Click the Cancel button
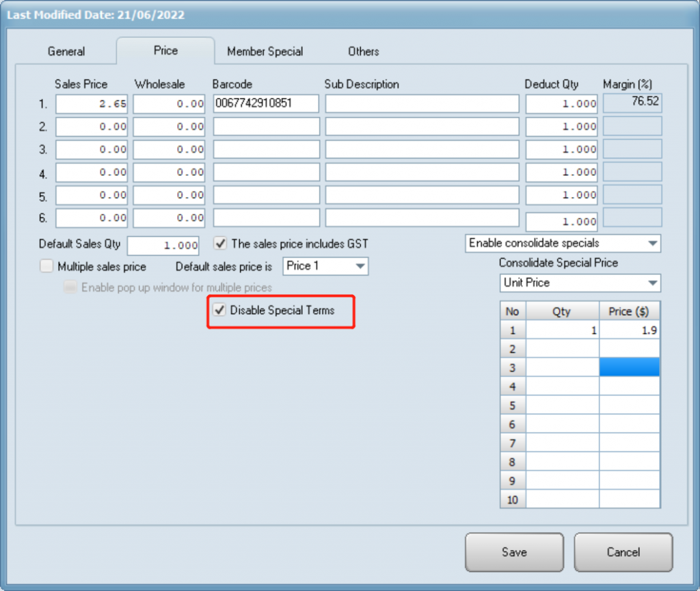 [x=623, y=552]
